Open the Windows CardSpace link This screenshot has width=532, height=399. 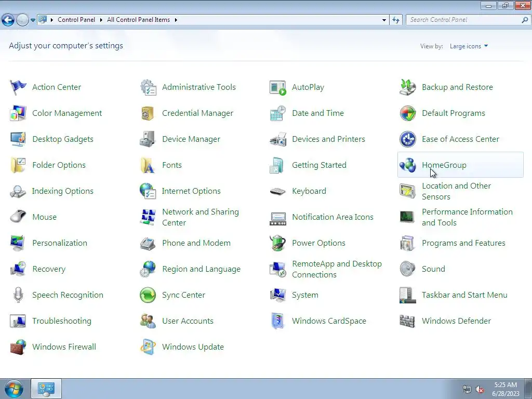point(329,321)
